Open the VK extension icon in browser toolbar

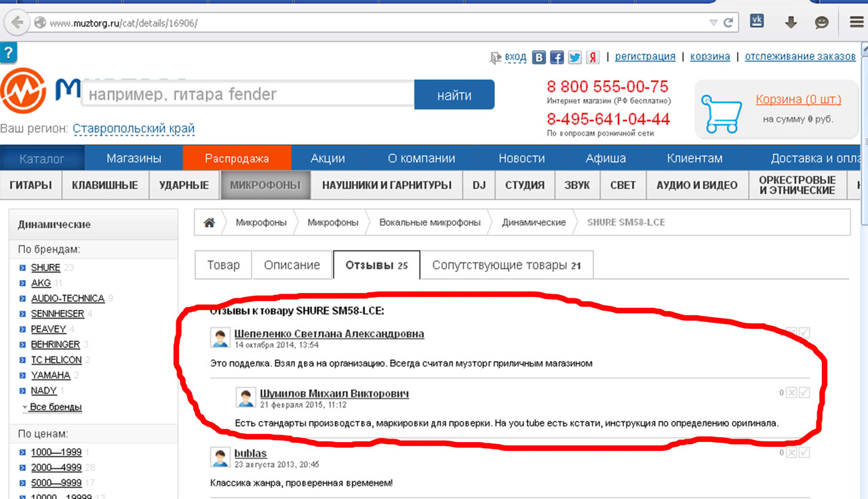[x=757, y=21]
